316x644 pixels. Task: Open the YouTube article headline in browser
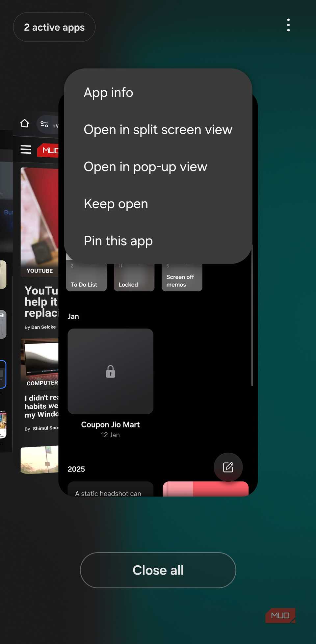[41, 302]
